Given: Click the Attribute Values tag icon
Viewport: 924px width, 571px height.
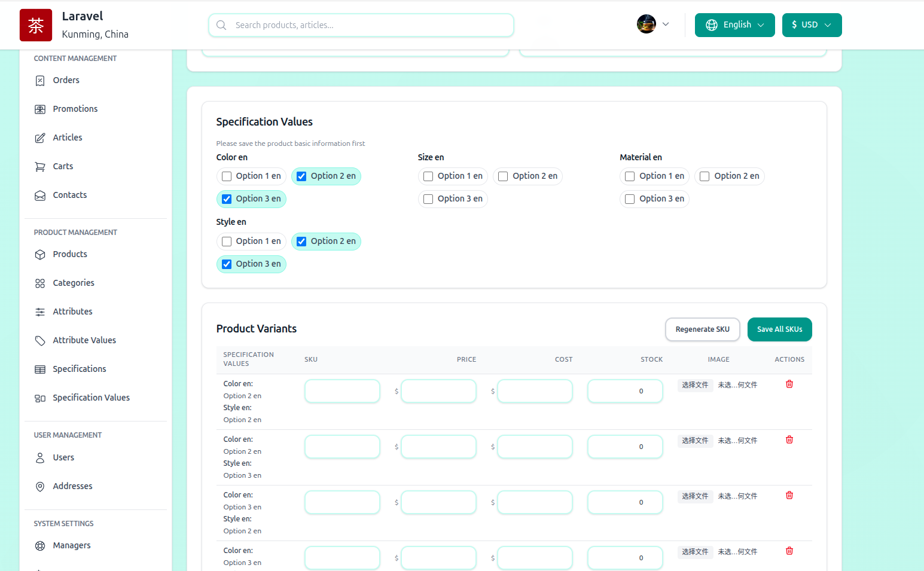Looking at the screenshot, I should [40, 341].
